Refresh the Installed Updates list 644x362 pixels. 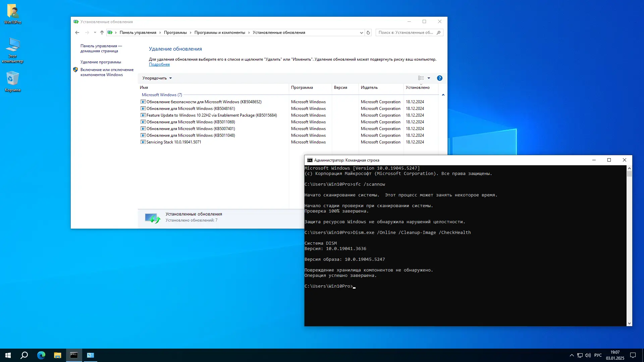[x=368, y=33]
